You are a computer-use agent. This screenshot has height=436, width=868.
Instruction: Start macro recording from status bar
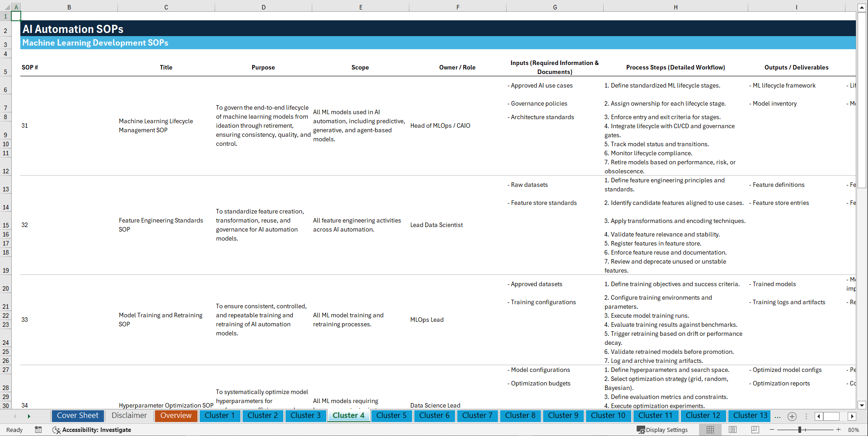[x=38, y=430]
